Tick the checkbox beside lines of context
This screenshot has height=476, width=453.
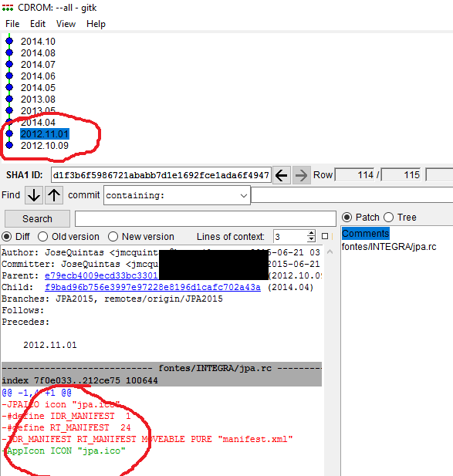(x=325, y=236)
